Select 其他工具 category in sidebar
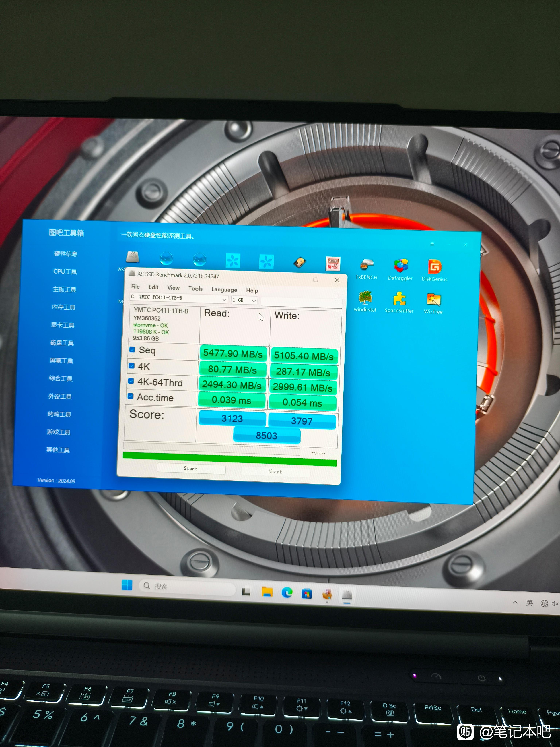 [x=58, y=450]
